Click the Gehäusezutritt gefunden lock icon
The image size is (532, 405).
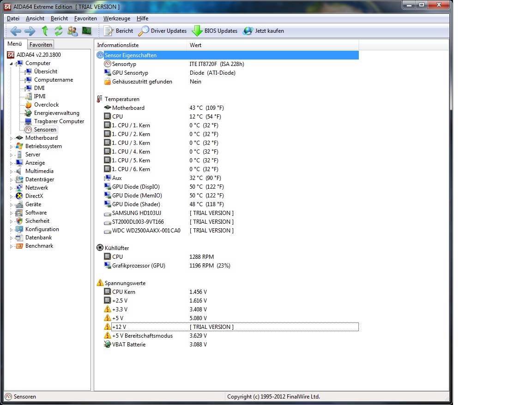coord(107,81)
